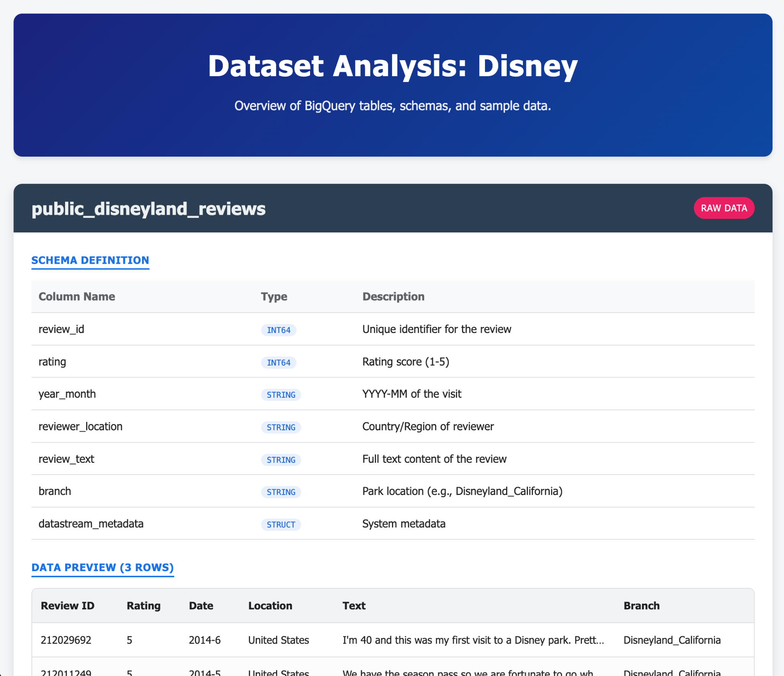The image size is (784, 676).
Task: Click the INT64 type badge for rating
Action: click(278, 362)
